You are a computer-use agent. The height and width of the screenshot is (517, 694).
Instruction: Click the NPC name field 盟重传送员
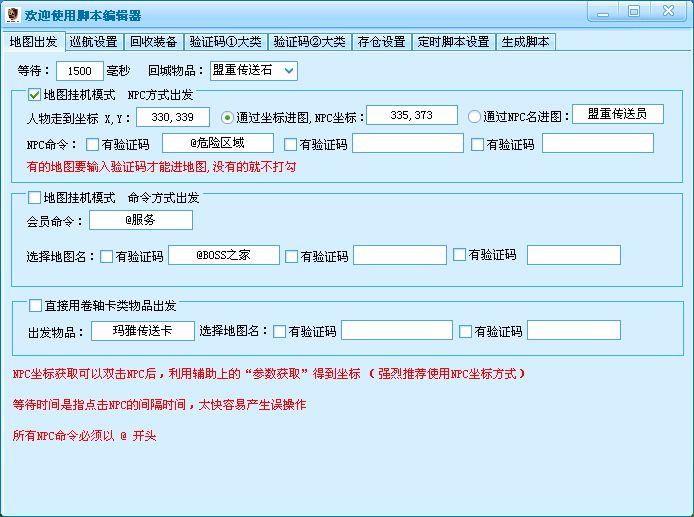618,114
